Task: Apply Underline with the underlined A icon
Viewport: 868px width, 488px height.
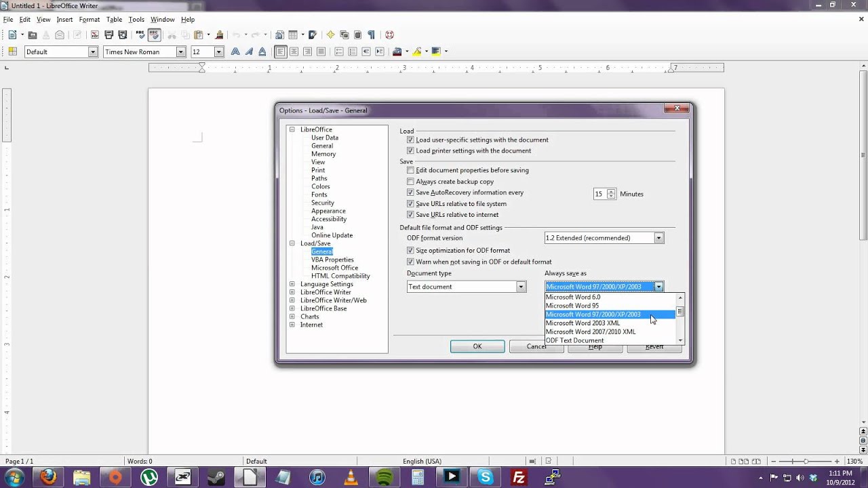Action: point(262,52)
